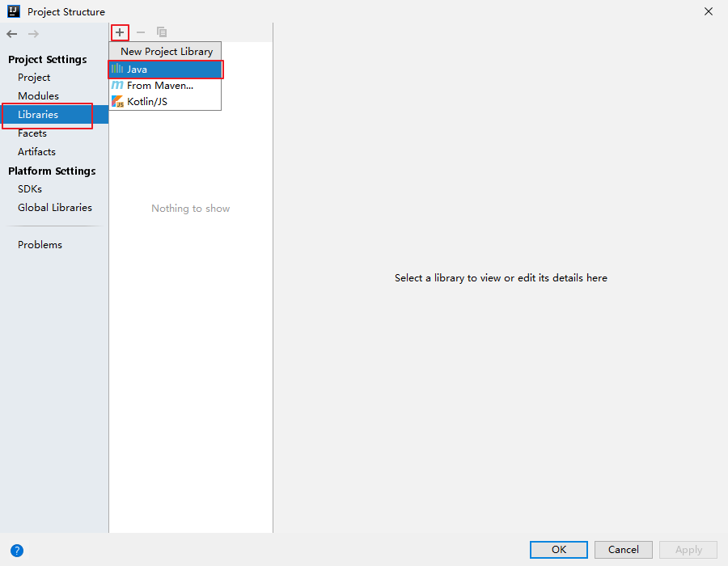728x566 pixels.
Task: Click the minus remove library icon
Action: click(141, 32)
